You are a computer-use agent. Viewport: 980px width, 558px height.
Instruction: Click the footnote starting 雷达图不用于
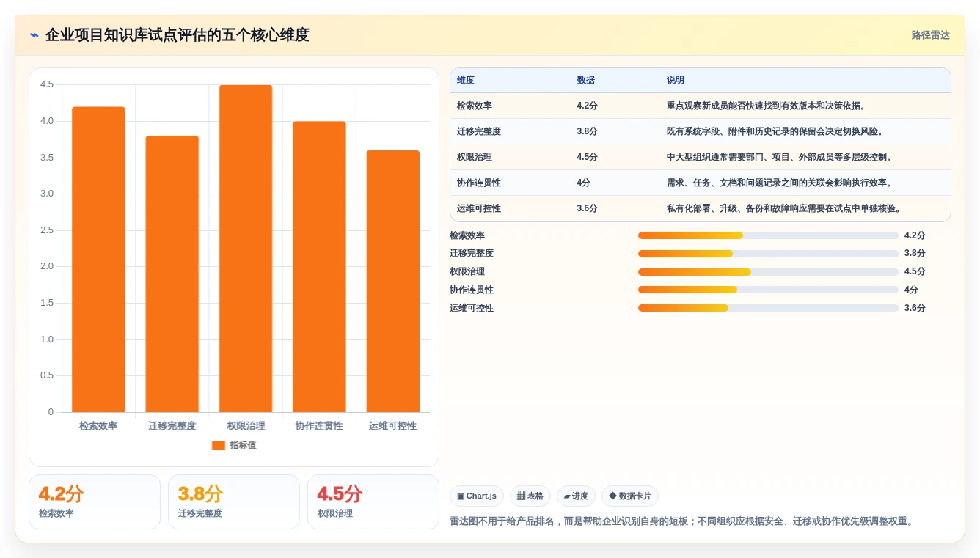(683, 521)
